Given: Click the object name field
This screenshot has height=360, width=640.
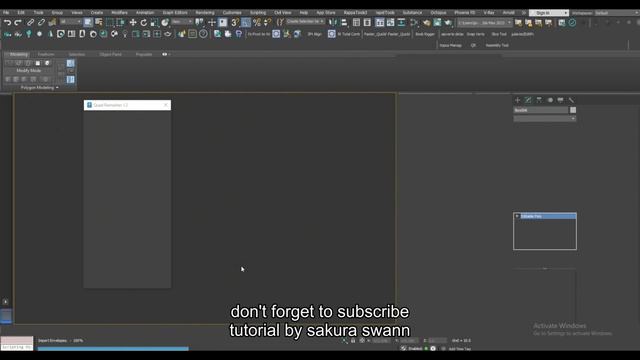Looking at the screenshot, I should pyautogui.click(x=540, y=110).
